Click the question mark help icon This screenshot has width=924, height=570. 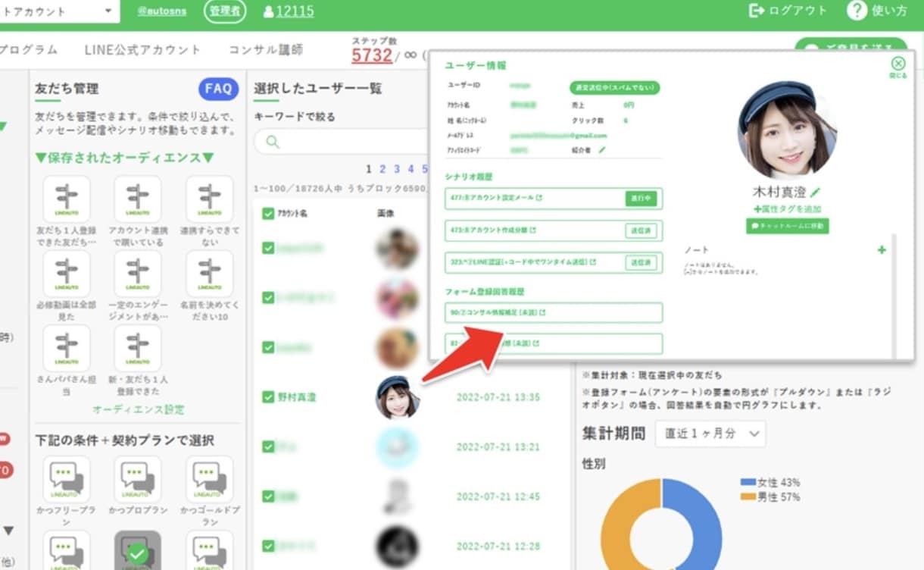click(857, 11)
